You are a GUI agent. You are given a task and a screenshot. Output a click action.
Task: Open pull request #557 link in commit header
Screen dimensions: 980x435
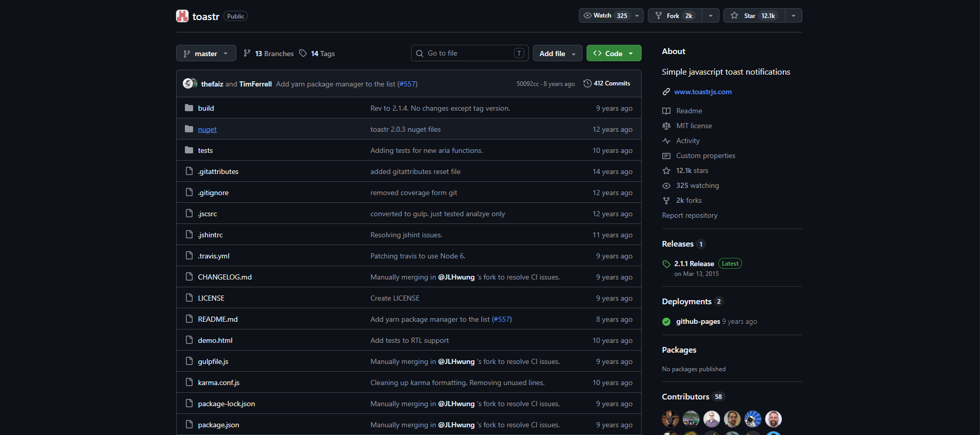407,84
